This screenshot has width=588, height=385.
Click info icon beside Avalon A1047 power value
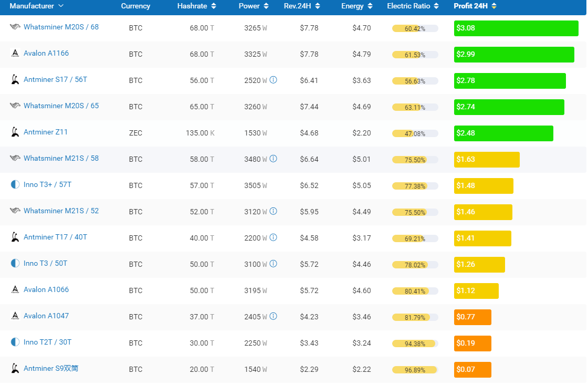pyautogui.click(x=273, y=317)
